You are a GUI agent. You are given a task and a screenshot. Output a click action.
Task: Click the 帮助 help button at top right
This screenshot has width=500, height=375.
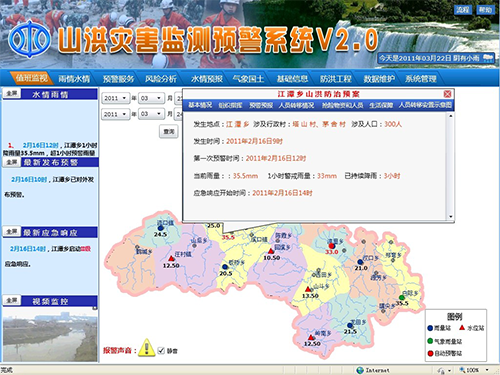tap(485, 10)
